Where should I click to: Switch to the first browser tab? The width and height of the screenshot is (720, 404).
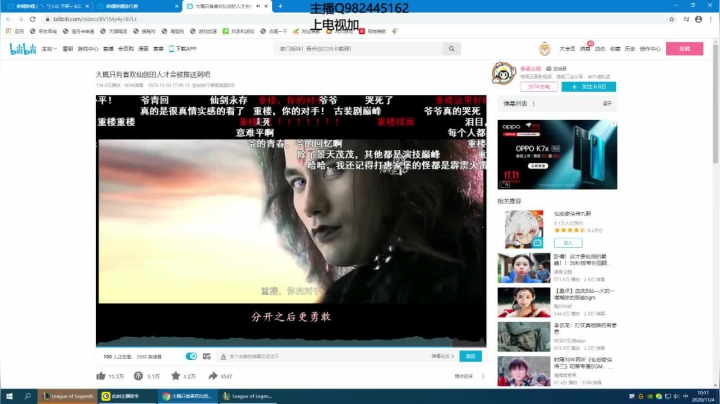point(47,6)
